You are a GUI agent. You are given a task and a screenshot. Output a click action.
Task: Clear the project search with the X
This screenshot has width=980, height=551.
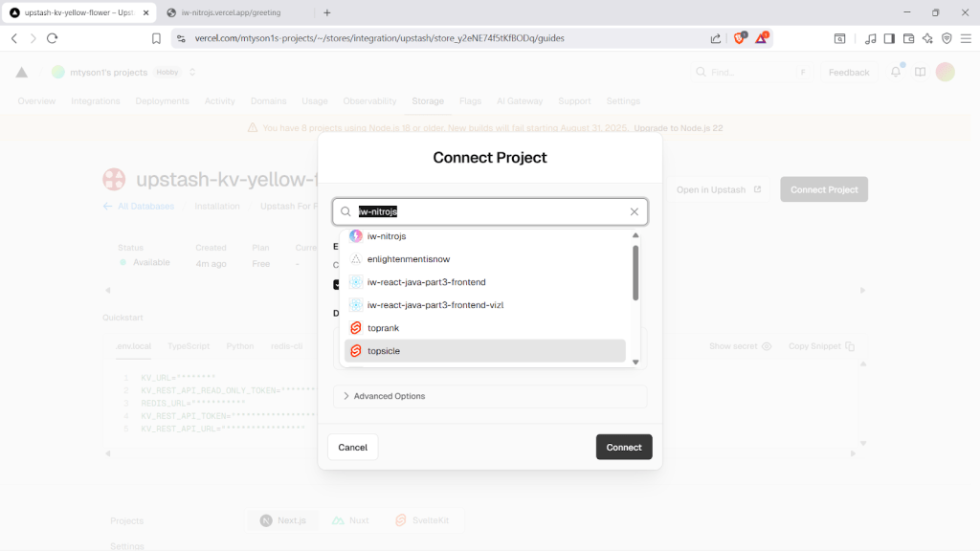point(634,211)
